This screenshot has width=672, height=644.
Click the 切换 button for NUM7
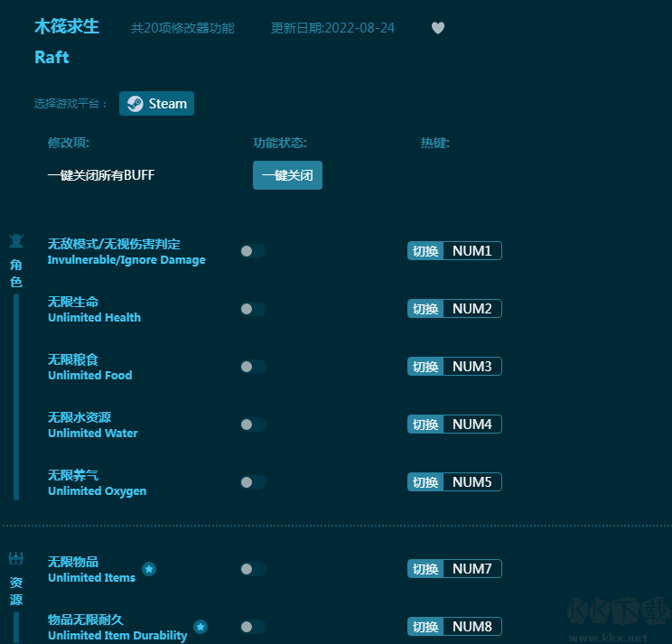click(425, 569)
